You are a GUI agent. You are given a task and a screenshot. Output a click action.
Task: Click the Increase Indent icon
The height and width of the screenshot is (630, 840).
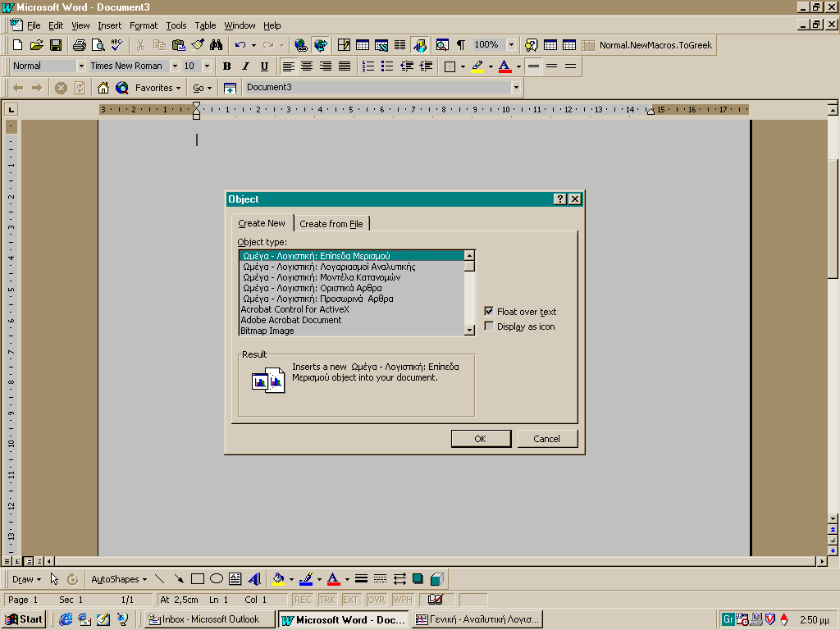point(426,66)
